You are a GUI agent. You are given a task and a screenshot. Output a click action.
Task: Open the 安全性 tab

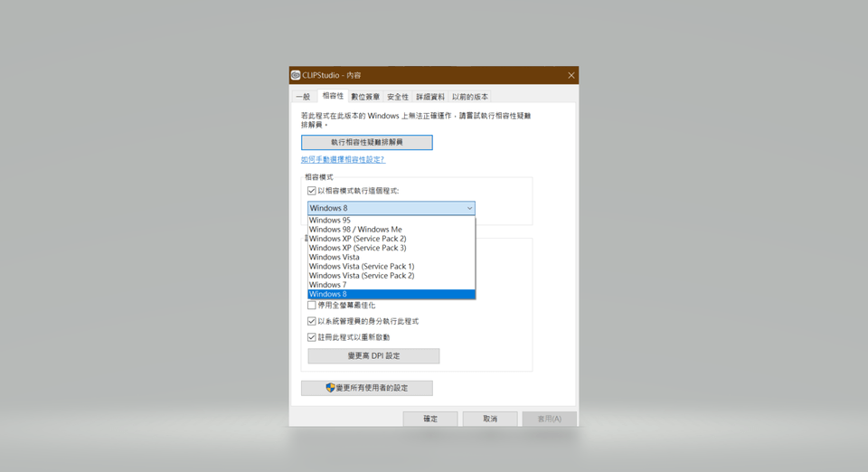pos(398,97)
